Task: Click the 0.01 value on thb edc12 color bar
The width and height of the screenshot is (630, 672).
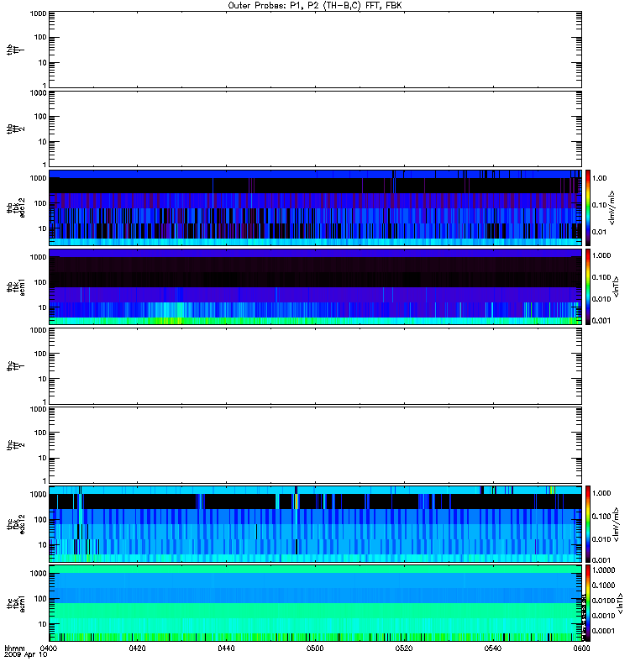Action: pos(599,232)
